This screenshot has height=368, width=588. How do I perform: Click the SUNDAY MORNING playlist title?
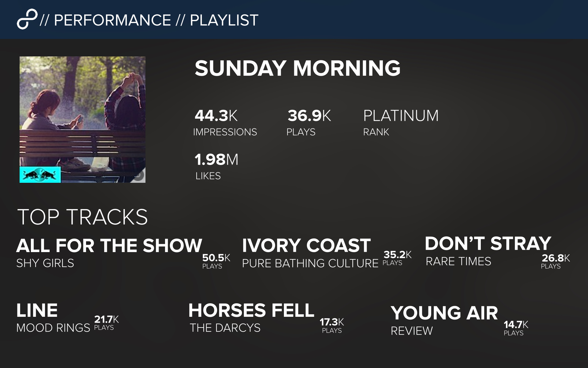click(x=298, y=68)
